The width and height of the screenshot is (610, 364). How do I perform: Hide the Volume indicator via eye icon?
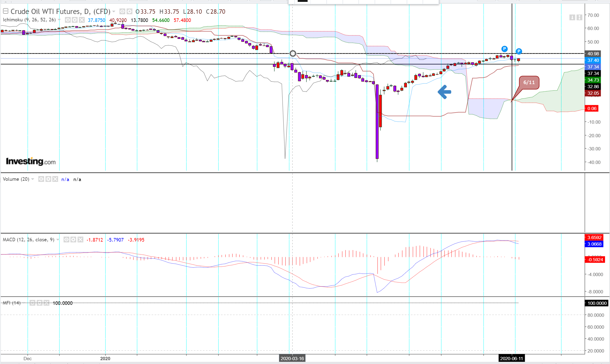[41, 179]
